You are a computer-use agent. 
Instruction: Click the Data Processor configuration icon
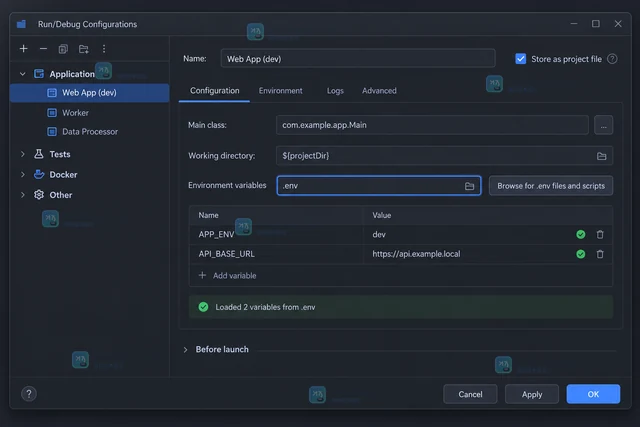pos(52,131)
